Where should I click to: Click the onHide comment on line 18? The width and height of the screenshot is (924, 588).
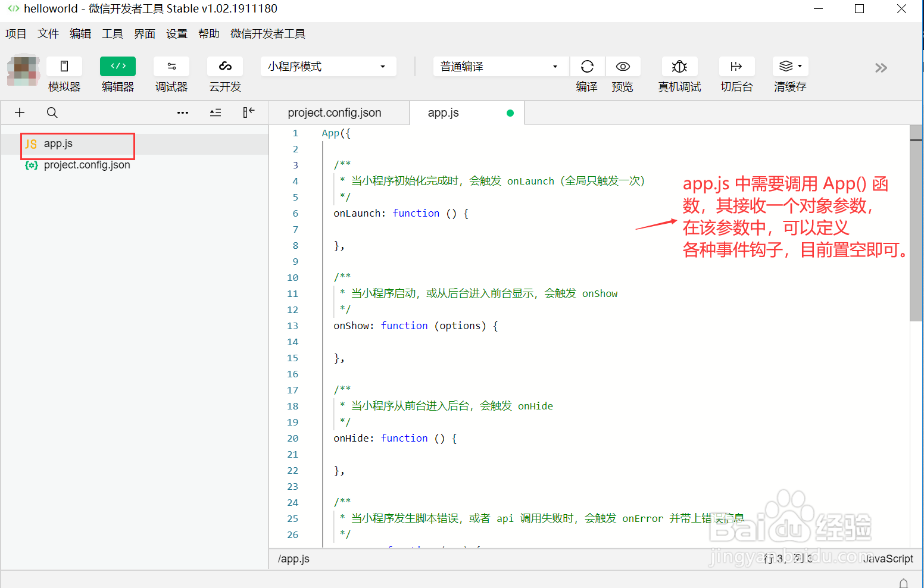(447, 406)
